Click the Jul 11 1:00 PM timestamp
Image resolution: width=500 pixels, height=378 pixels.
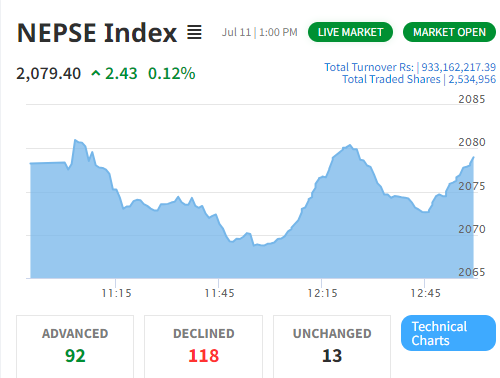point(260,32)
